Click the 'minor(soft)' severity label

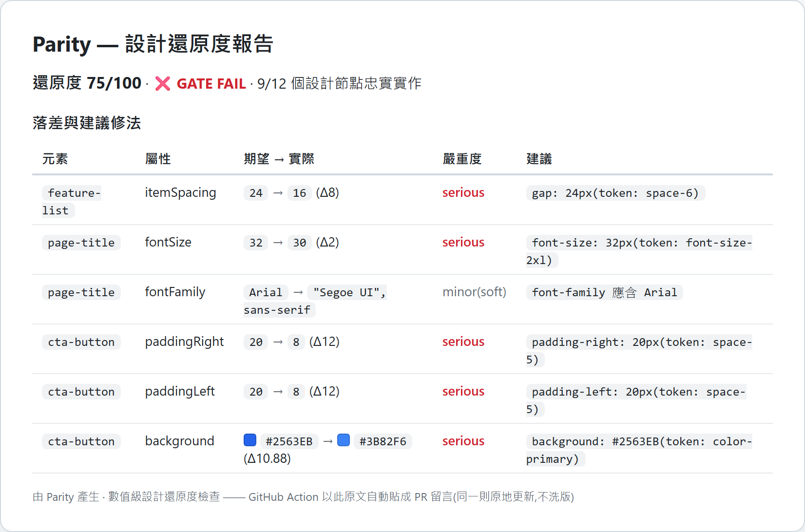pyautogui.click(x=474, y=292)
